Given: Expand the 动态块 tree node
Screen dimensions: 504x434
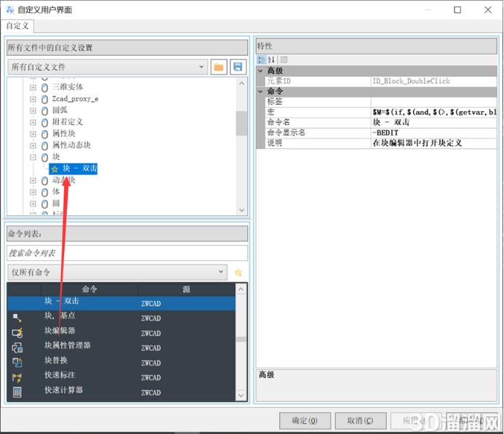Looking at the screenshot, I should (x=33, y=180).
